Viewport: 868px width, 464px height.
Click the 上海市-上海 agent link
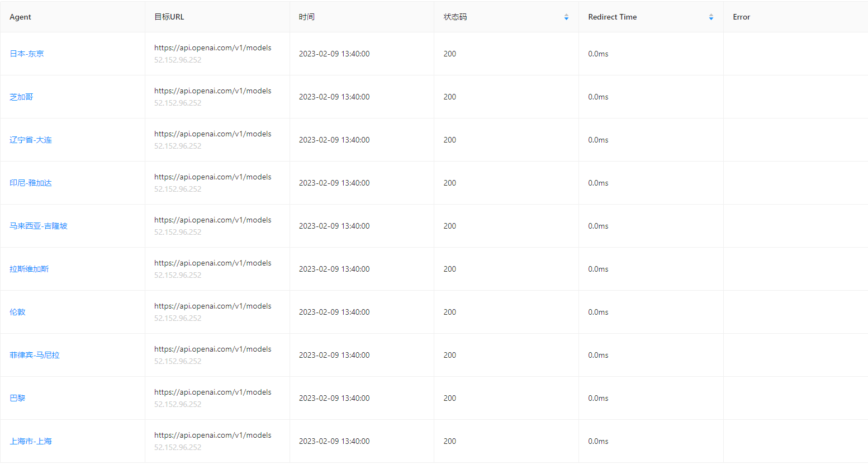click(31, 441)
